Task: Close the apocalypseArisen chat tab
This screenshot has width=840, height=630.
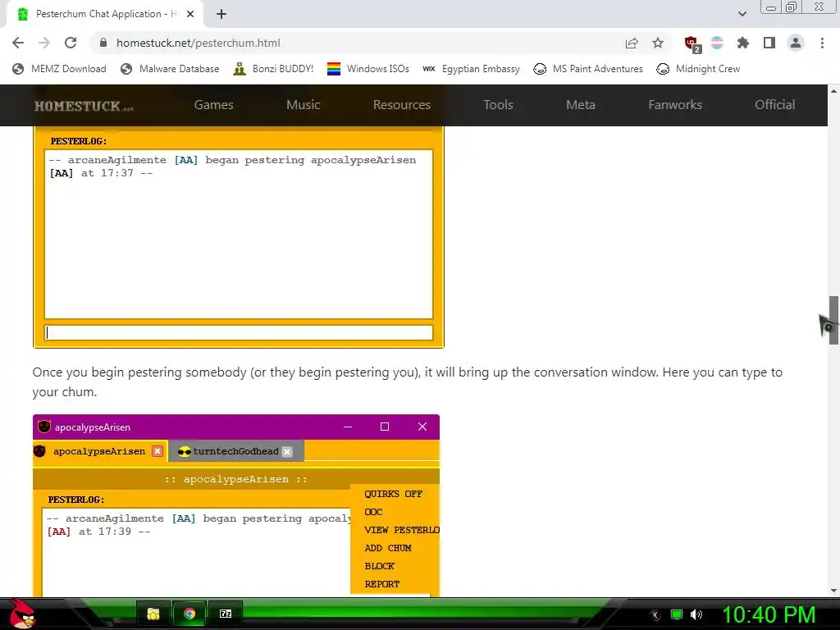Action: [157, 451]
